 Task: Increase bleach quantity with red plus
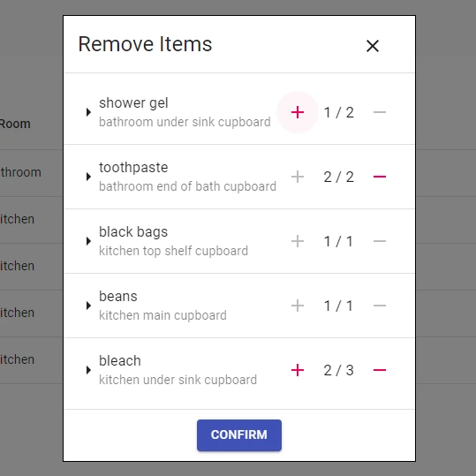tap(298, 370)
